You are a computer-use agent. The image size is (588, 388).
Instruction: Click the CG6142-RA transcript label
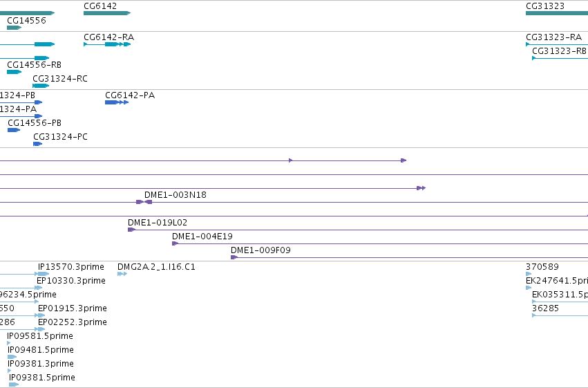click(108, 37)
